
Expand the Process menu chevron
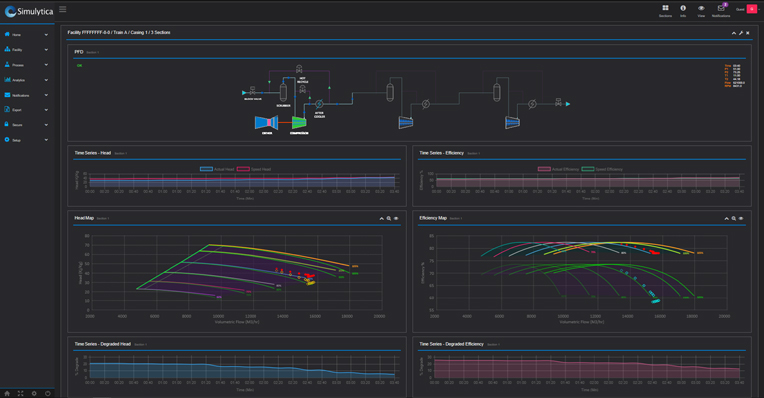(x=46, y=65)
